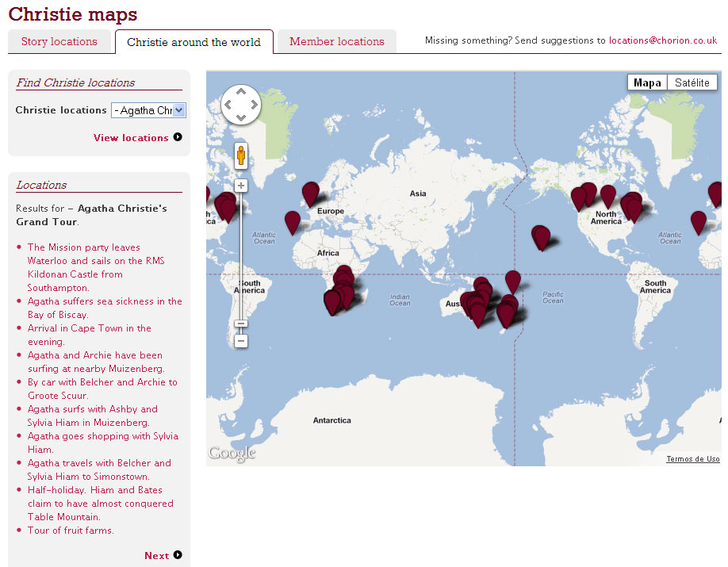The image size is (728, 567).
Task: Open 'Agatha surfs with Ashby and Sylvia Hiam'
Action: pyautogui.click(x=93, y=416)
